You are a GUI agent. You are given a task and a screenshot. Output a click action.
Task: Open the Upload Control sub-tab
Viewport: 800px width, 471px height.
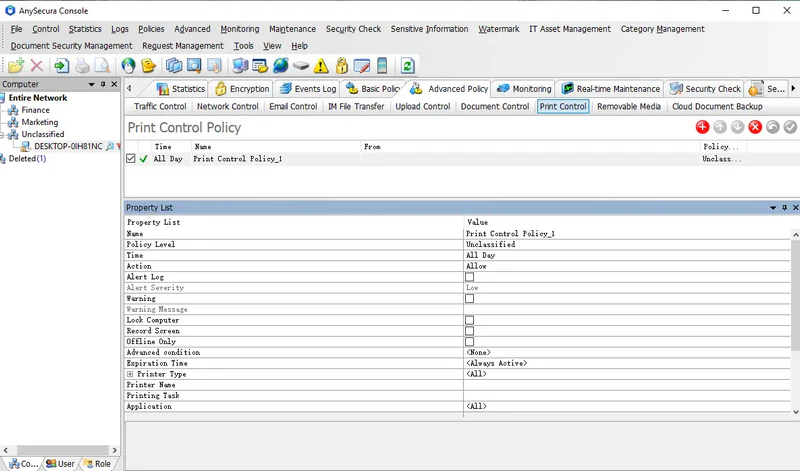[x=422, y=107]
